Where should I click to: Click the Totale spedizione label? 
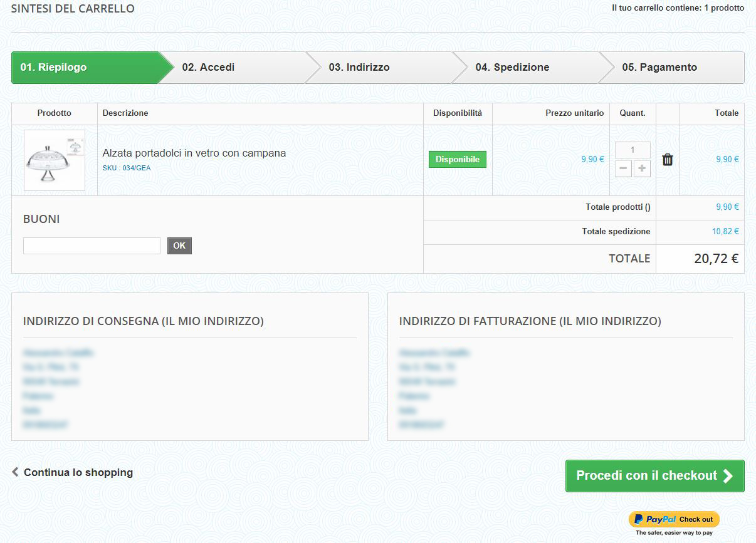(x=616, y=232)
